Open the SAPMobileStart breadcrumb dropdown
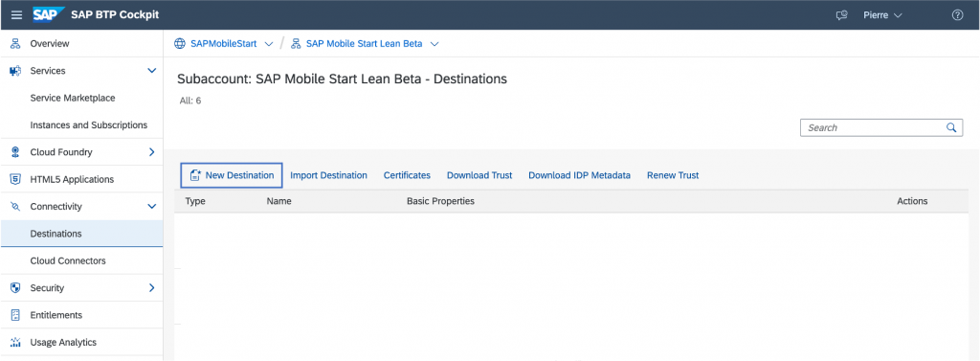The image size is (980, 361). (269, 44)
